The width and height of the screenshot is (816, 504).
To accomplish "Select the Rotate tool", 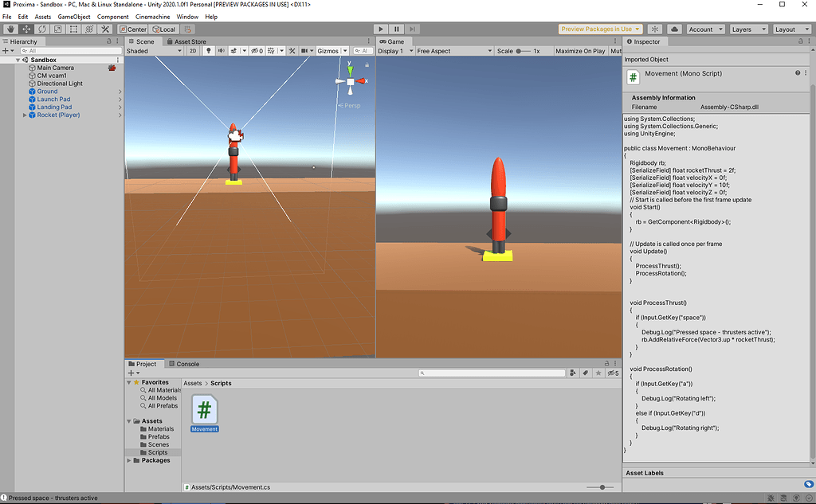I will pyautogui.click(x=42, y=29).
